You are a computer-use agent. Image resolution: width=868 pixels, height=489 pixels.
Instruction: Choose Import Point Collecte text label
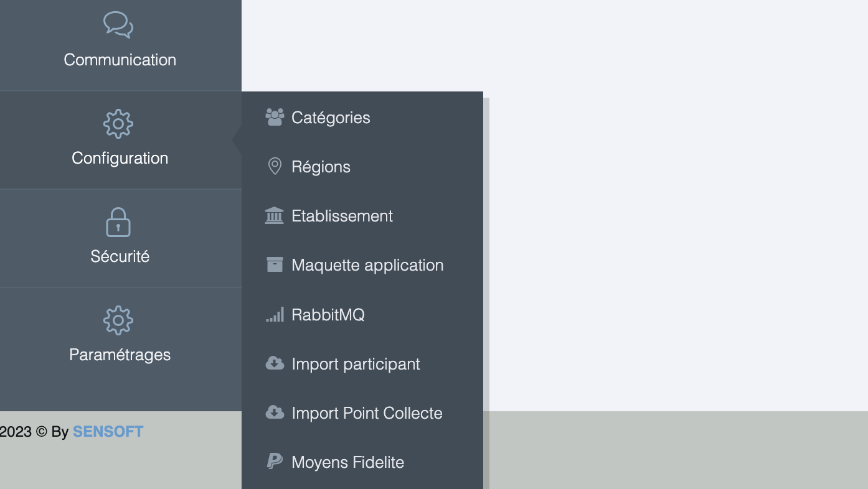tap(367, 413)
